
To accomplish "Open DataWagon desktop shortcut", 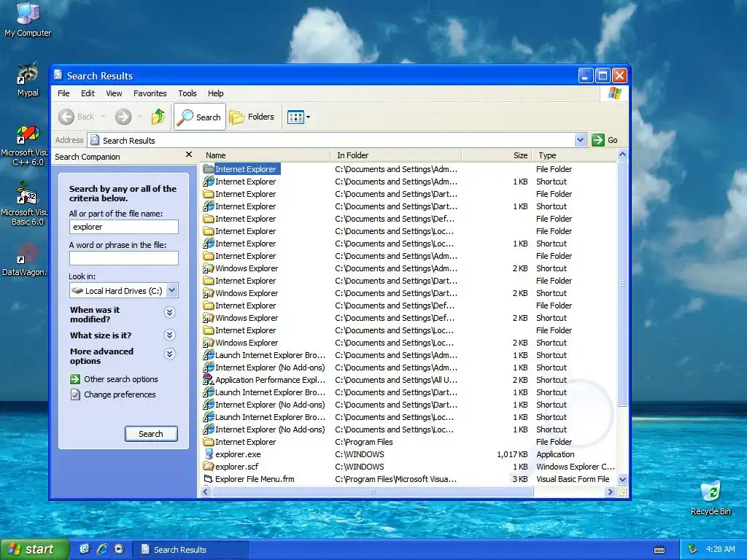I will pos(25,260).
